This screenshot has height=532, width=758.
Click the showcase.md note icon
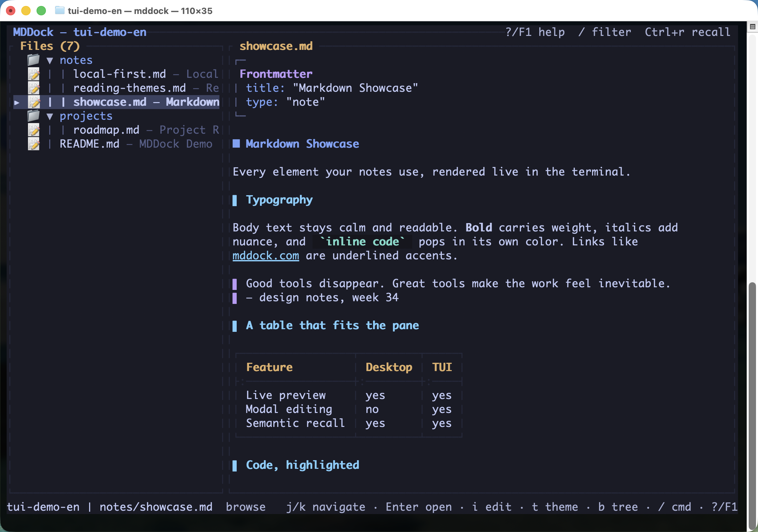[x=34, y=102]
